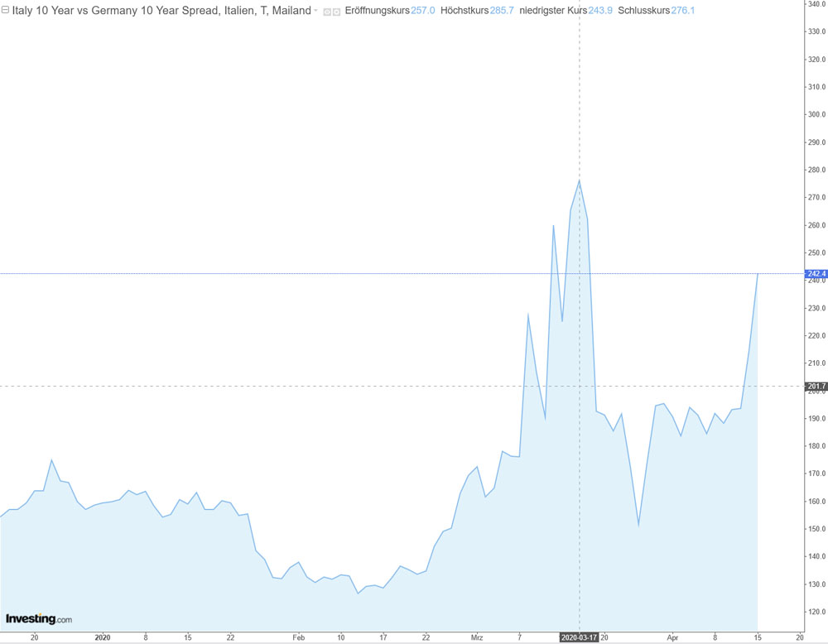
Task: Collapse the chart legend with the minus box
Action: point(5,10)
